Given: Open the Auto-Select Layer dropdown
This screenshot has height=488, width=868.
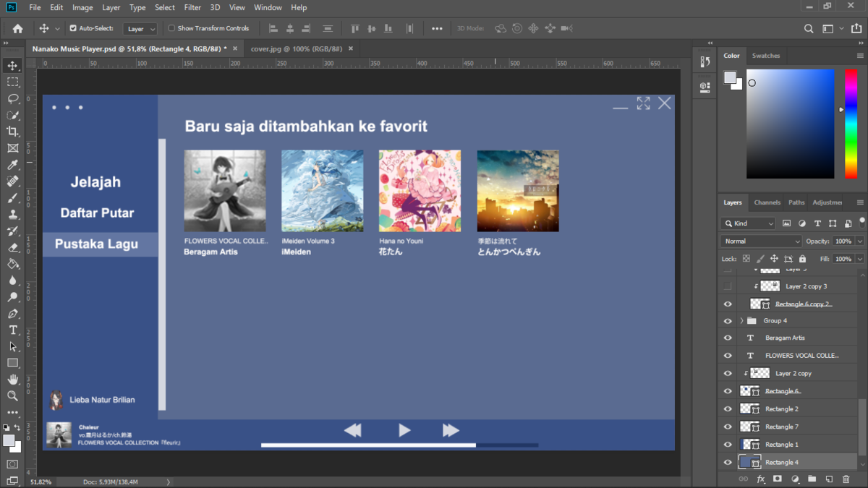Looking at the screenshot, I should point(140,29).
